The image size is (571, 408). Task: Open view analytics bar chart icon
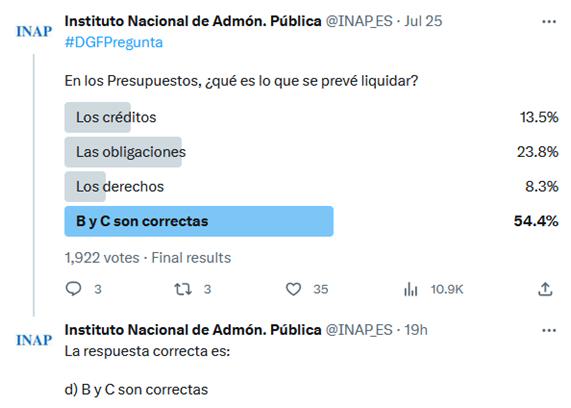tap(411, 289)
